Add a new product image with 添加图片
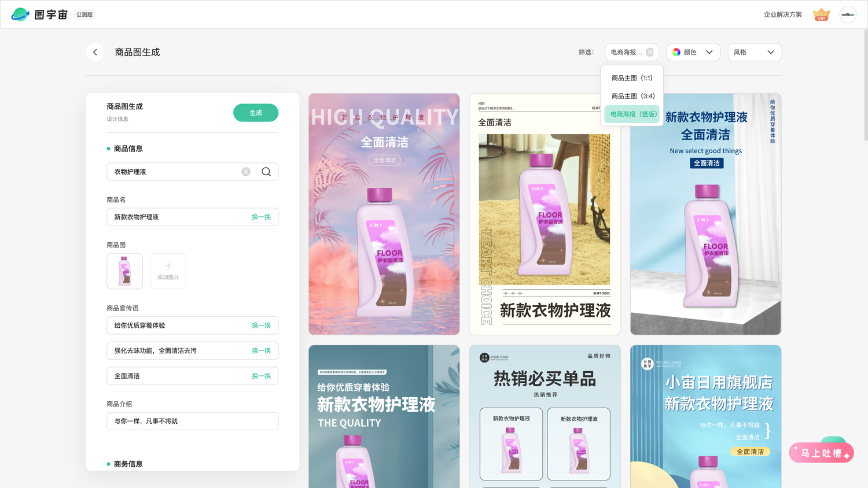The height and width of the screenshot is (488, 868). 168,271
